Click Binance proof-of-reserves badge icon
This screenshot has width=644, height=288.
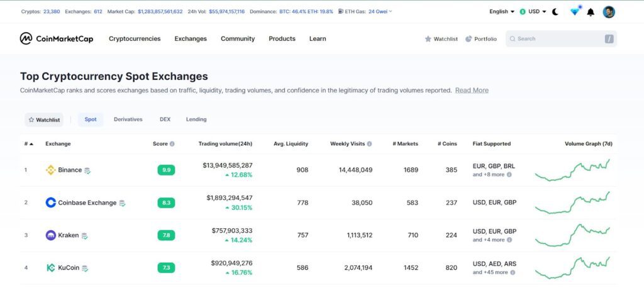87,170
